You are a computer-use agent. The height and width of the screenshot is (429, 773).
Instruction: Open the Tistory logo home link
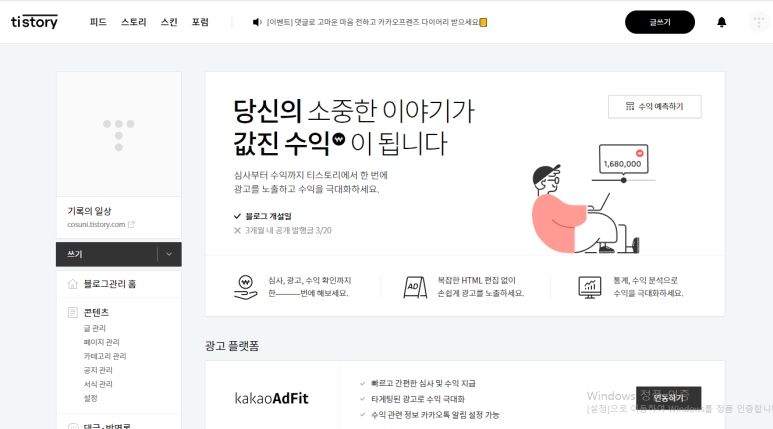[x=35, y=22]
